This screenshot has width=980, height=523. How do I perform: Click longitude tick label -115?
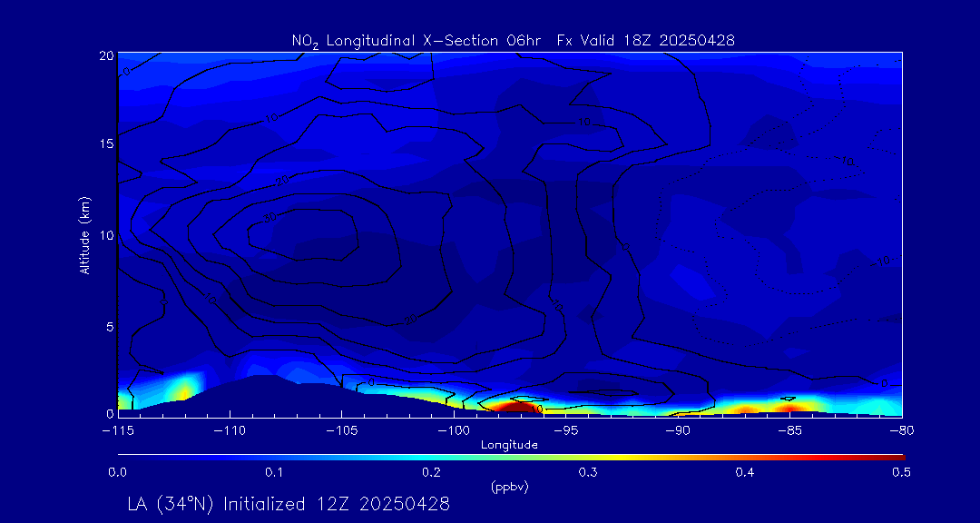[x=118, y=430]
